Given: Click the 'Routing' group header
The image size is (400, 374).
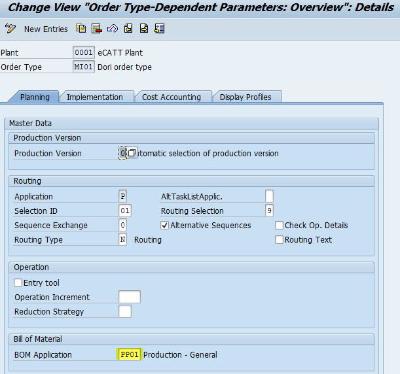Looking at the screenshot, I should tap(27, 181).
